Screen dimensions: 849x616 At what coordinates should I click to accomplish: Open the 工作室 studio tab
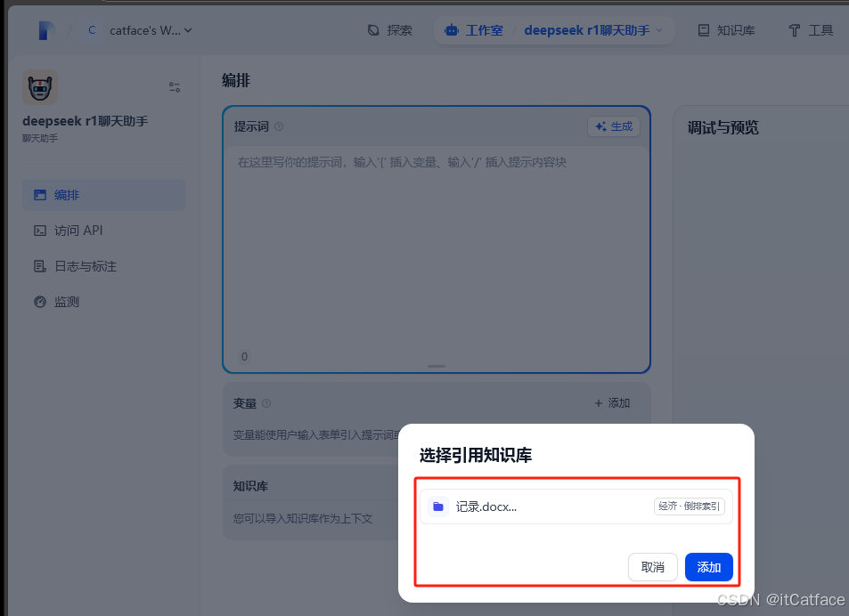[x=474, y=30]
